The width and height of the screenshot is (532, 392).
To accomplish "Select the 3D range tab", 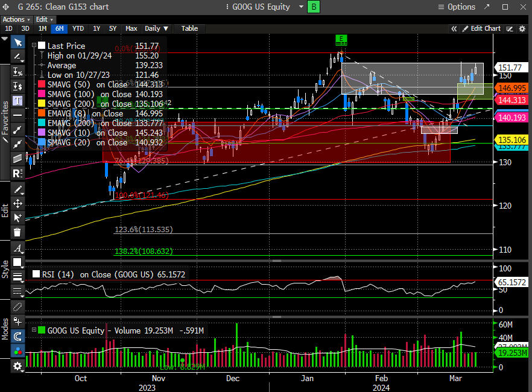I will 25,29.
